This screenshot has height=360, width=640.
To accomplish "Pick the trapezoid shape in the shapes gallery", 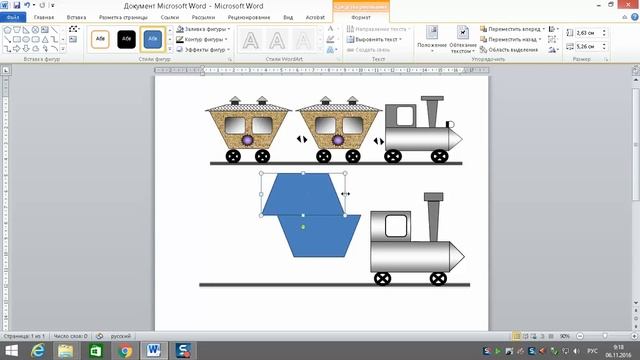I will click(x=17, y=30).
